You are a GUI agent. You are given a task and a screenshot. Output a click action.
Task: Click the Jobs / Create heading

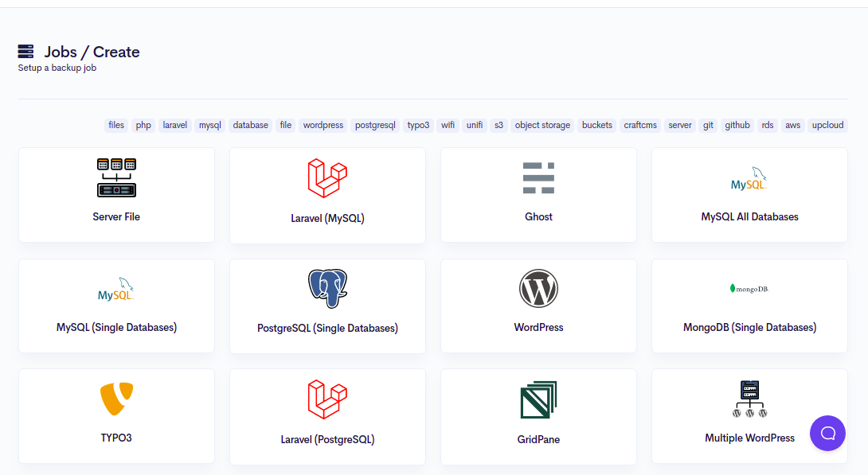[x=92, y=52]
